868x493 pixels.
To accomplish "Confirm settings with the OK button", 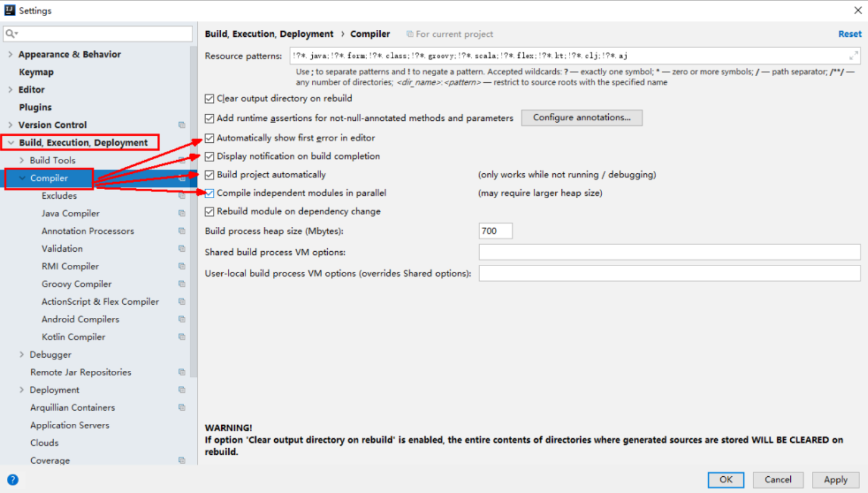I will 726,480.
